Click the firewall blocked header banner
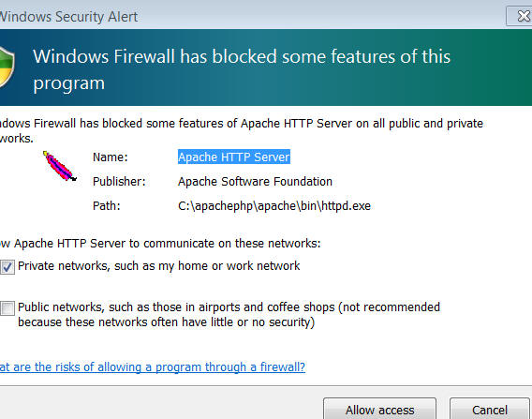Screen dimensions: 532x419 click(x=266, y=67)
